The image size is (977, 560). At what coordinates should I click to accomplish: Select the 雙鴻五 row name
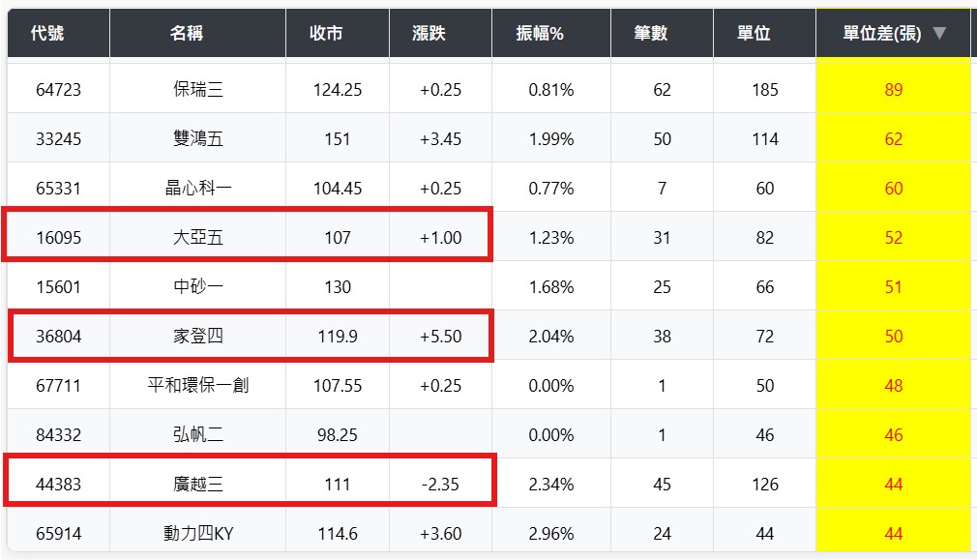[197, 139]
